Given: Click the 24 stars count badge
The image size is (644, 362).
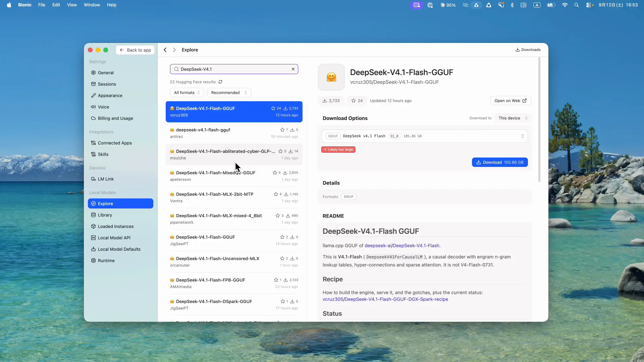Looking at the screenshot, I should pos(357,101).
